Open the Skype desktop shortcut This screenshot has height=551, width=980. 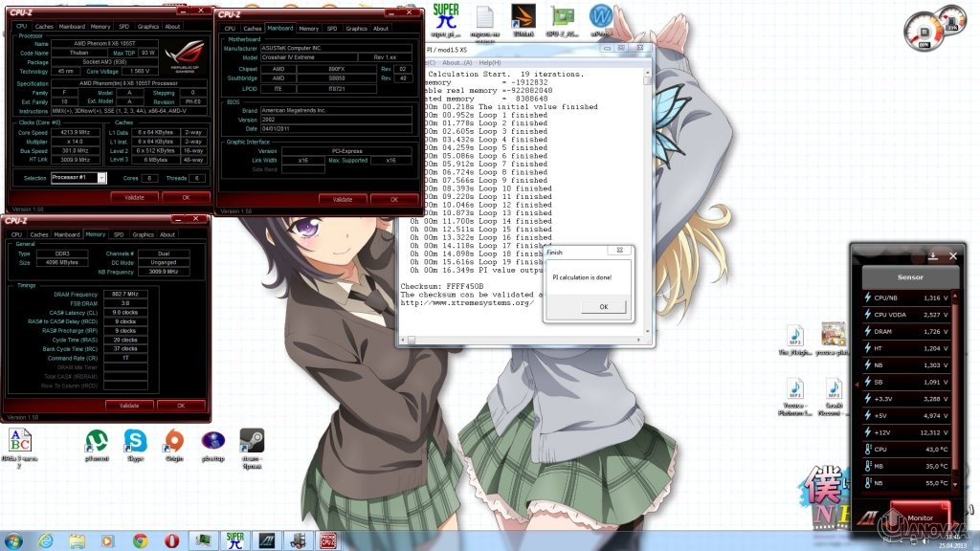coord(135,441)
